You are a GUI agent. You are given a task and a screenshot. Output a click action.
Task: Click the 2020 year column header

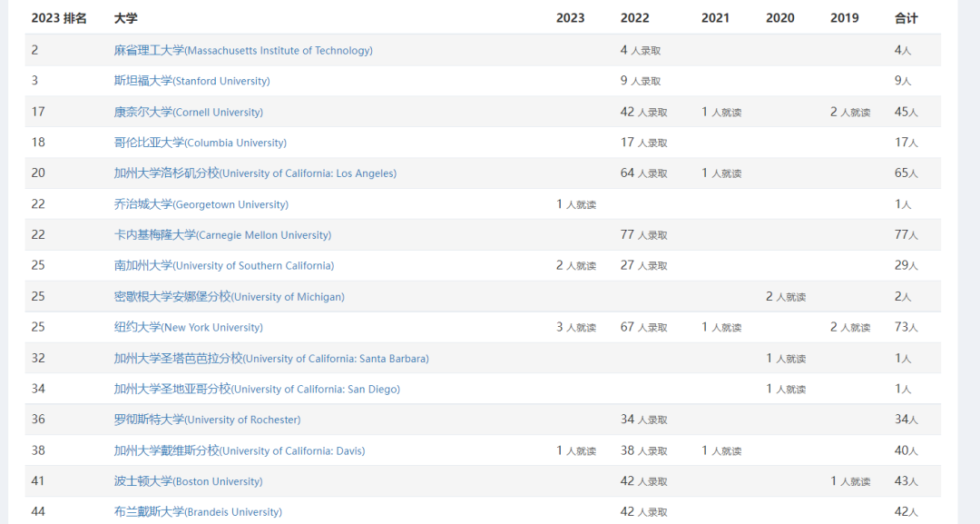click(x=780, y=18)
